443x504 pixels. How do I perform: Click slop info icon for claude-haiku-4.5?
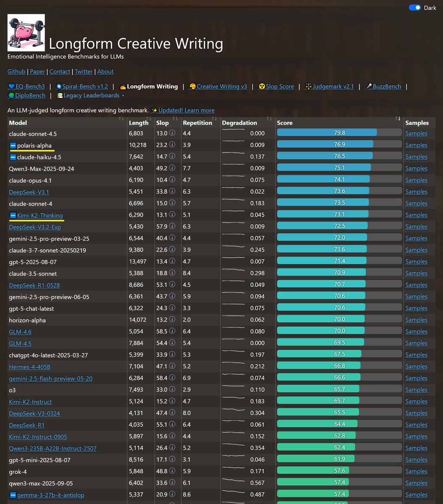pos(172,157)
